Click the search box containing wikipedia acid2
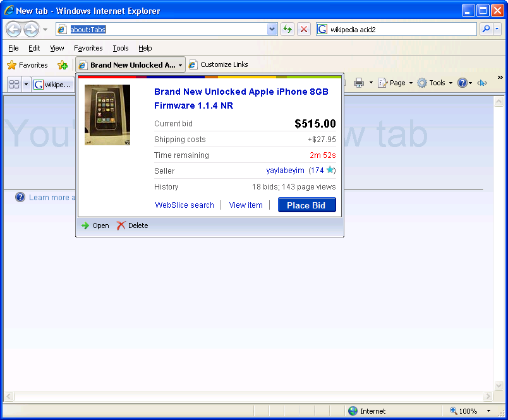The width and height of the screenshot is (508, 420). 396,30
